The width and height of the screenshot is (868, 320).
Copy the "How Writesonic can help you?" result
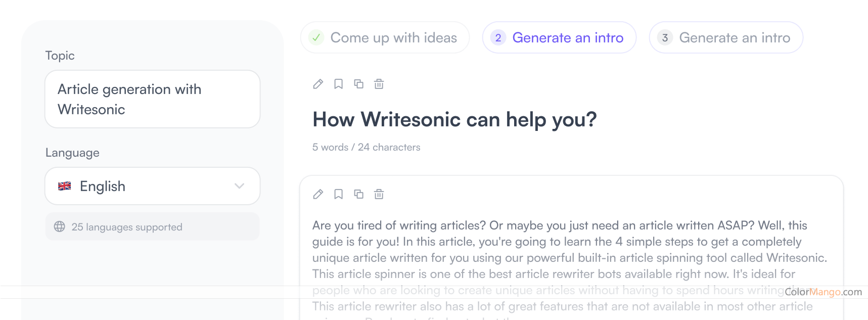359,84
